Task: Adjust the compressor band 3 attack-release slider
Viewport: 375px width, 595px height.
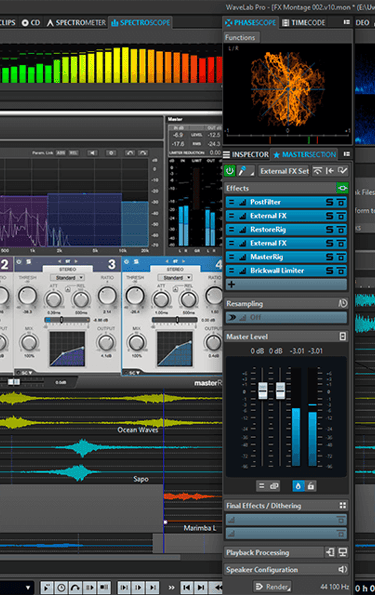Action: pos(67,320)
